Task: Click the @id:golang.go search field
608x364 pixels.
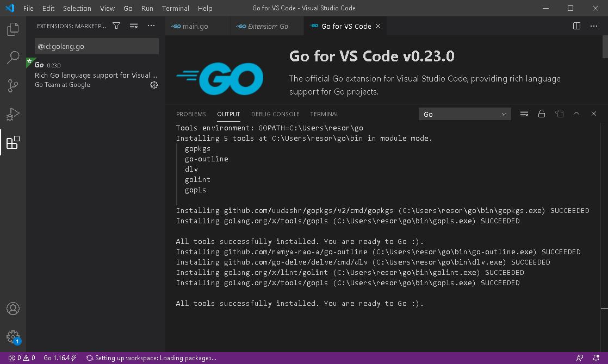Action: [97, 46]
